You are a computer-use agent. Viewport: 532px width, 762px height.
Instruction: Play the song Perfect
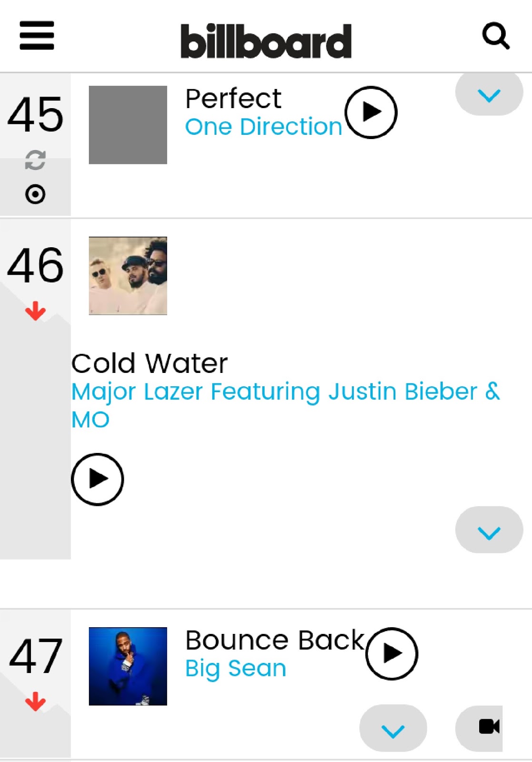(371, 113)
